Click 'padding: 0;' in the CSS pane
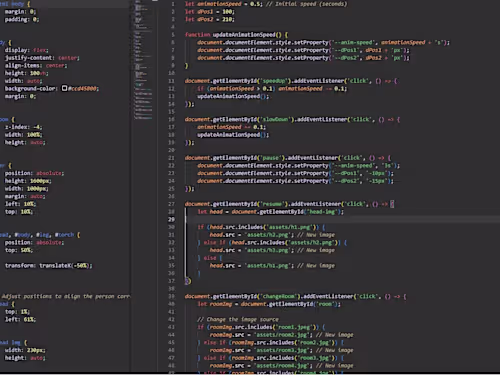Viewport: 500px width, 375px height. 22,19
